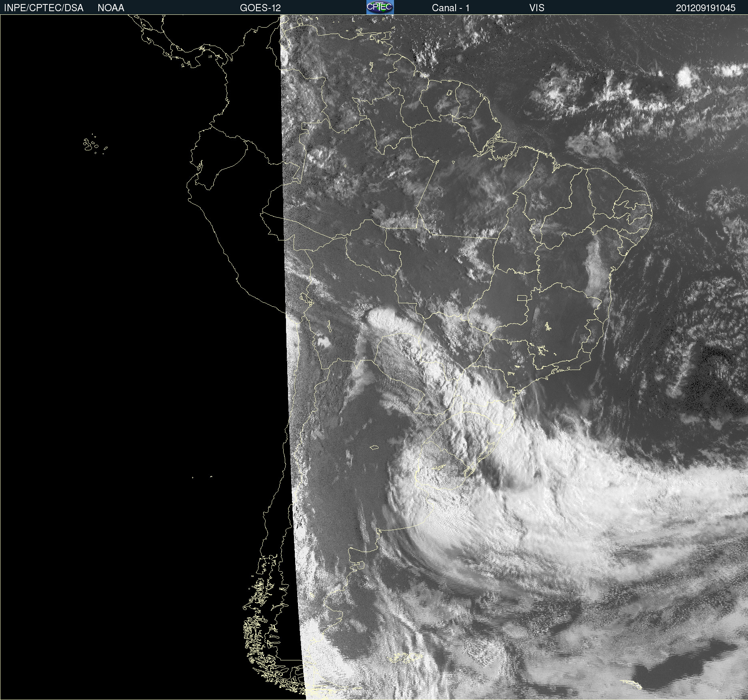Click the GOES-12 satellite label

tap(260, 8)
